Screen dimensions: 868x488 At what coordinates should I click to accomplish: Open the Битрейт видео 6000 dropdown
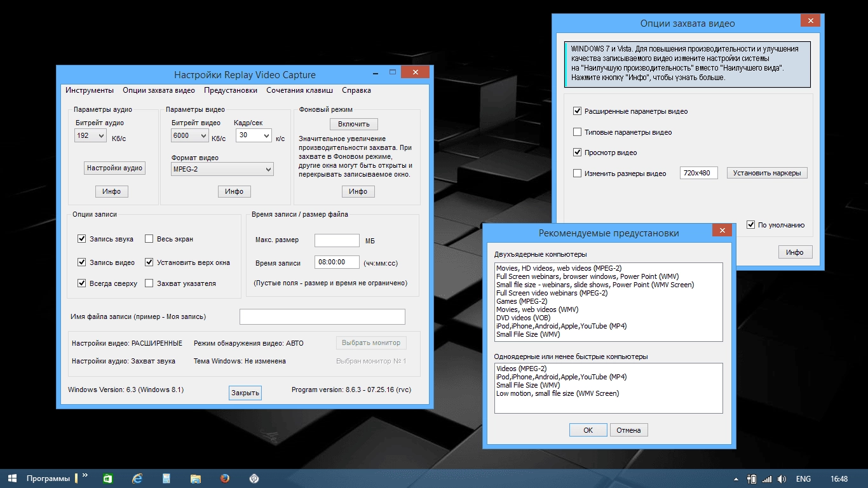pos(189,136)
